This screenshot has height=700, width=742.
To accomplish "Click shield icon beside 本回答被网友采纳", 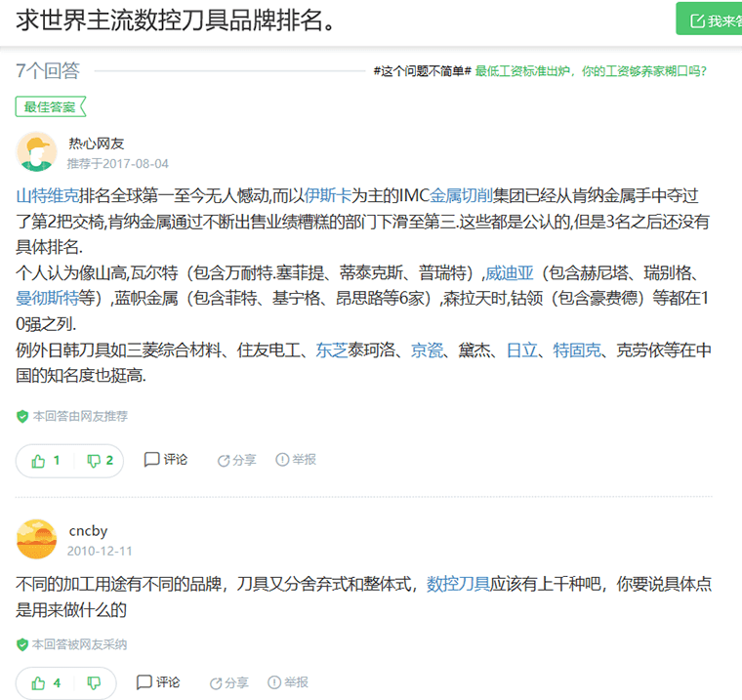I will click(22, 644).
